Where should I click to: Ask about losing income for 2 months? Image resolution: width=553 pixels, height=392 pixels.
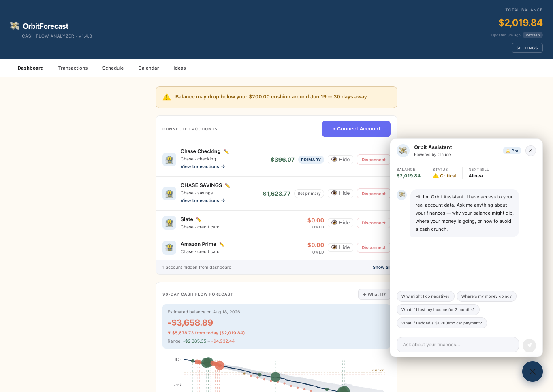[438, 310]
